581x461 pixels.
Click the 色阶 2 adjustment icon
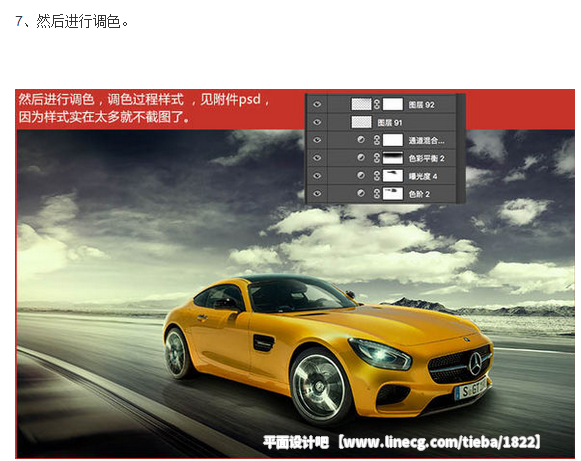coord(361,193)
